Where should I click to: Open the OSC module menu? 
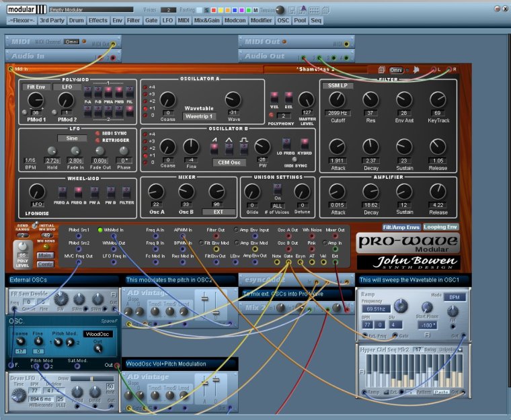point(283,20)
